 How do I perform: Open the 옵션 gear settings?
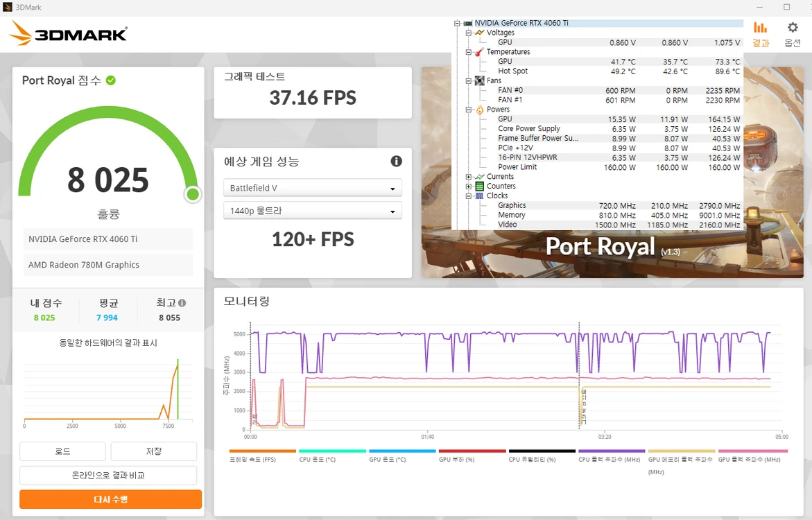[x=793, y=34]
